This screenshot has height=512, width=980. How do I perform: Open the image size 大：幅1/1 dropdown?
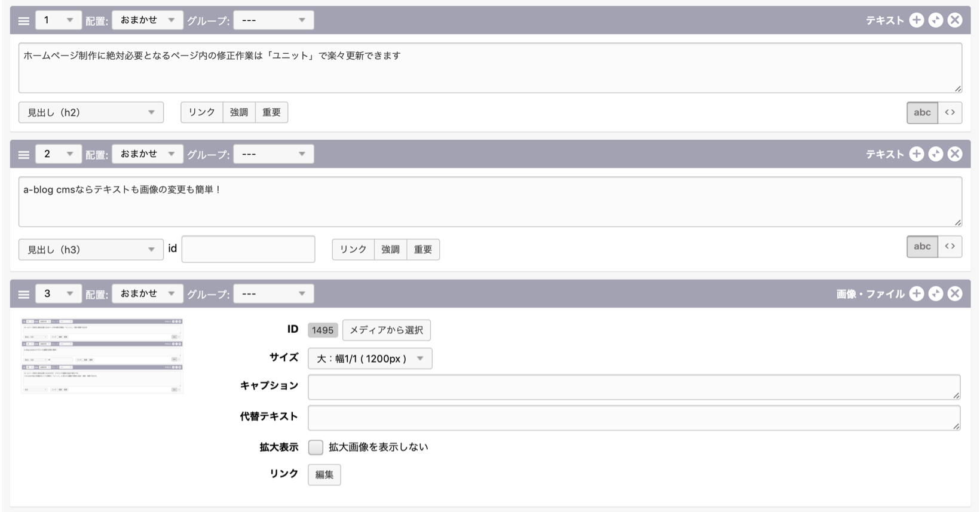tap(370, 358)
